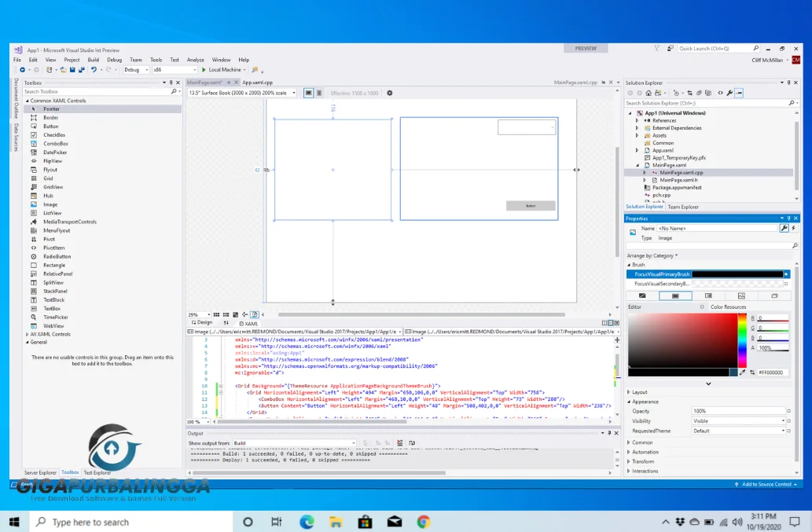Show properties wrench view in Properties panel
The width and height of the screenshot is (812, 532).
click(x=784, y=228)
